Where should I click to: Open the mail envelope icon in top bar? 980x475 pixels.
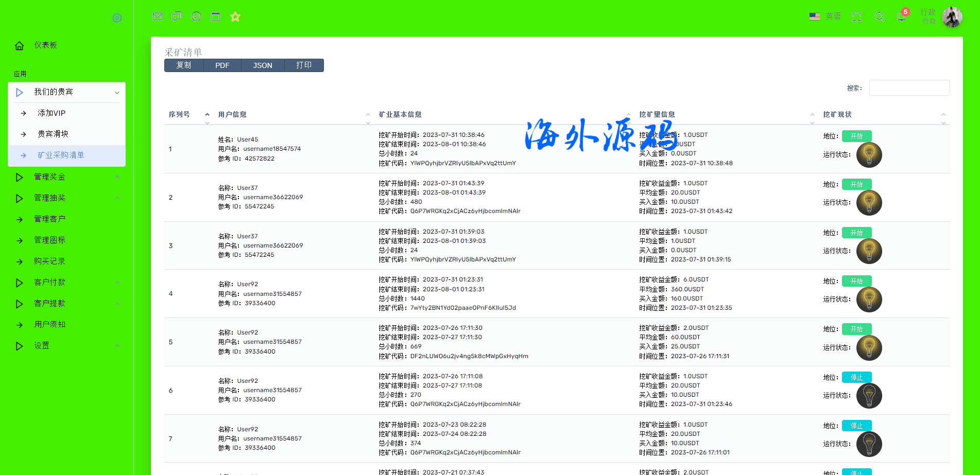158,16
